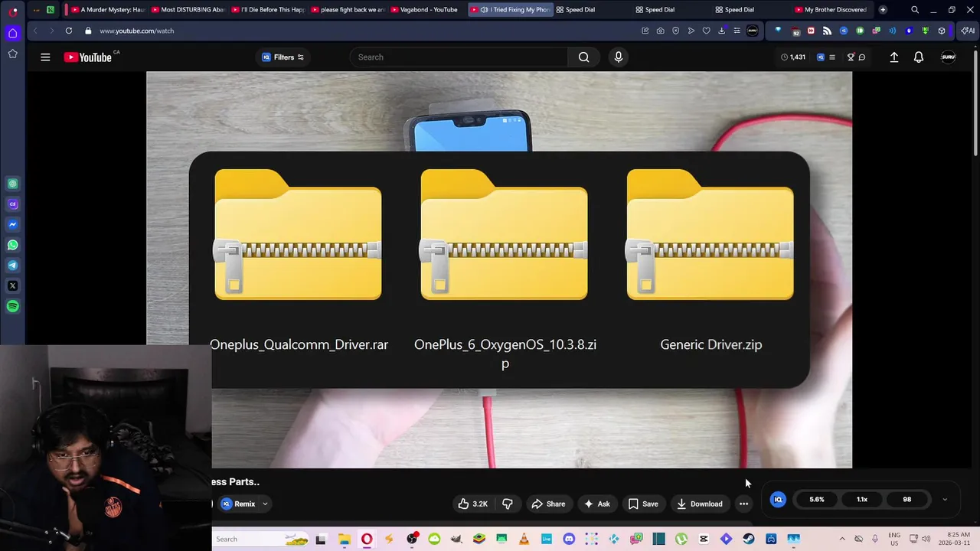Expand the vidIQ stats bar chevron
Screen dimensions: 980x551
945,500
